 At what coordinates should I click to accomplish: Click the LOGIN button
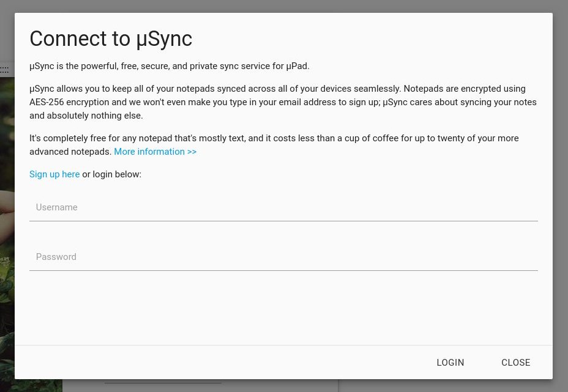pyautogui.click(x=450, y=362)
